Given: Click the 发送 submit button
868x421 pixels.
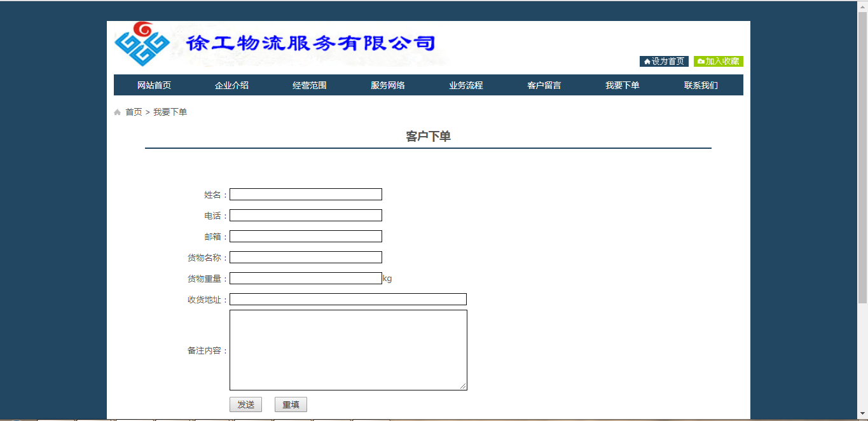Looking at the screenshot, I should pyautogui.click(x=245, y=404).
